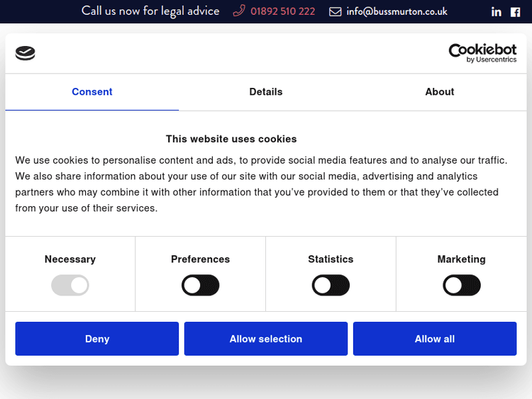Image resolution: width=532 pixels, height=399 pixels.
Task: Click the LinkedIn icon in header
Action: click(497, 11)
